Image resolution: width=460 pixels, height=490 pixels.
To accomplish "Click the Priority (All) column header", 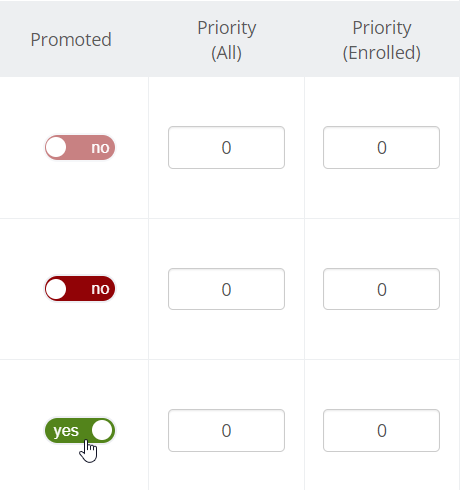I will (227, 40).
